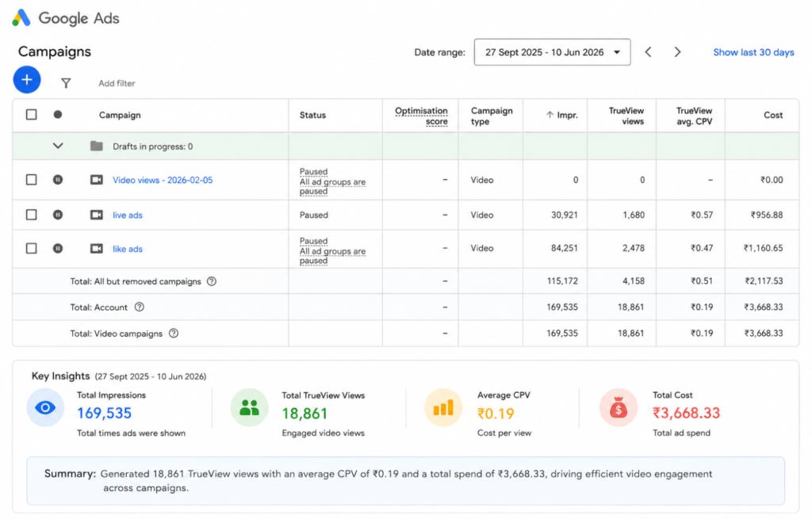Collapse the Drafts in progress row chevron

[x=58, y=146]
